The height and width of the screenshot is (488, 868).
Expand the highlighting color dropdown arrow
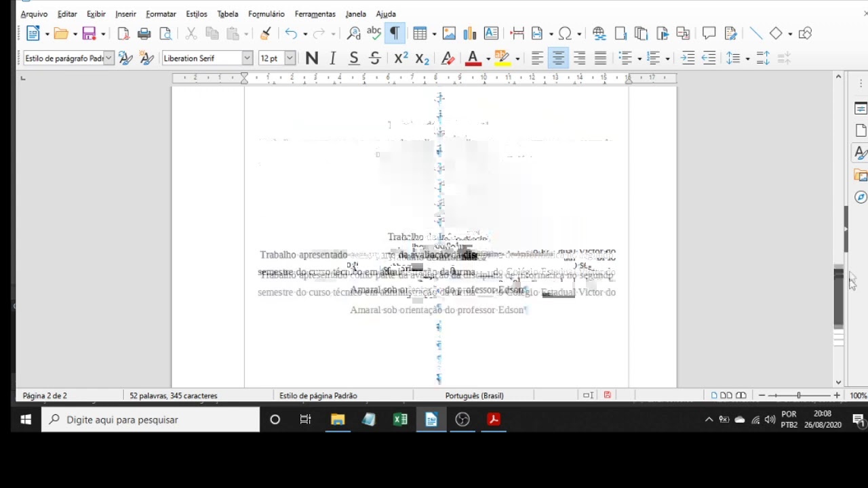(x=517, y=59)
